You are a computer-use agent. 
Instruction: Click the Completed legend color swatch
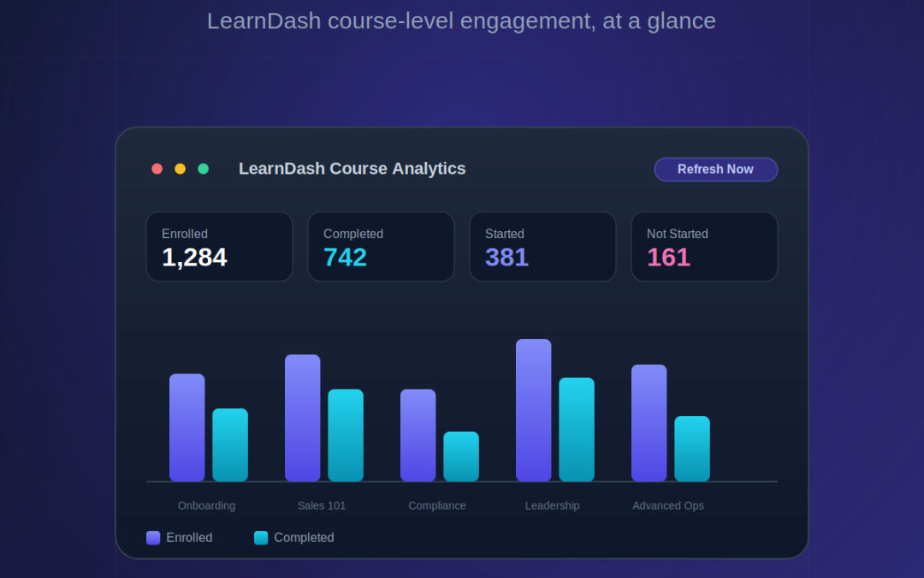(x=261, y=537)
